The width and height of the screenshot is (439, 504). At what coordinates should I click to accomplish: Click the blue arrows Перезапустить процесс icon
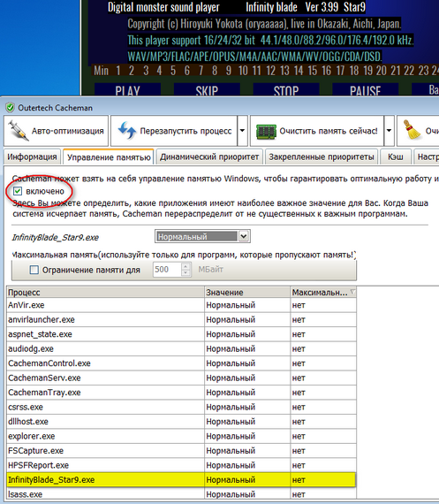(x=126, y=131)
